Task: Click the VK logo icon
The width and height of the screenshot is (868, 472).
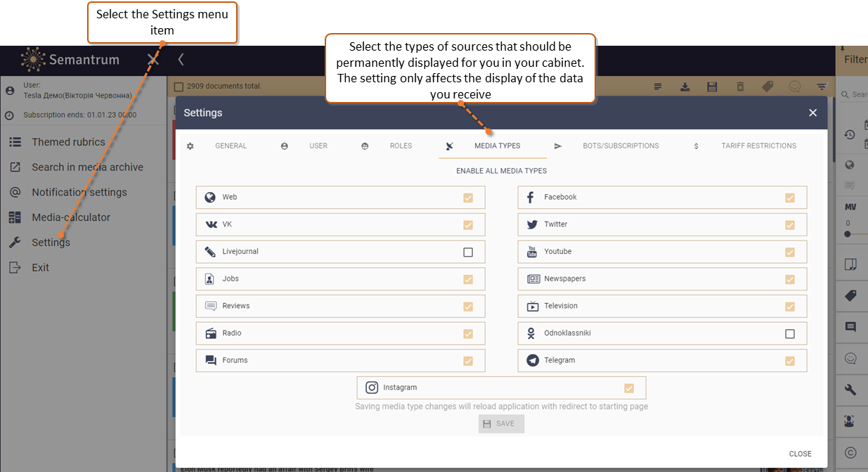Action: 211,224
